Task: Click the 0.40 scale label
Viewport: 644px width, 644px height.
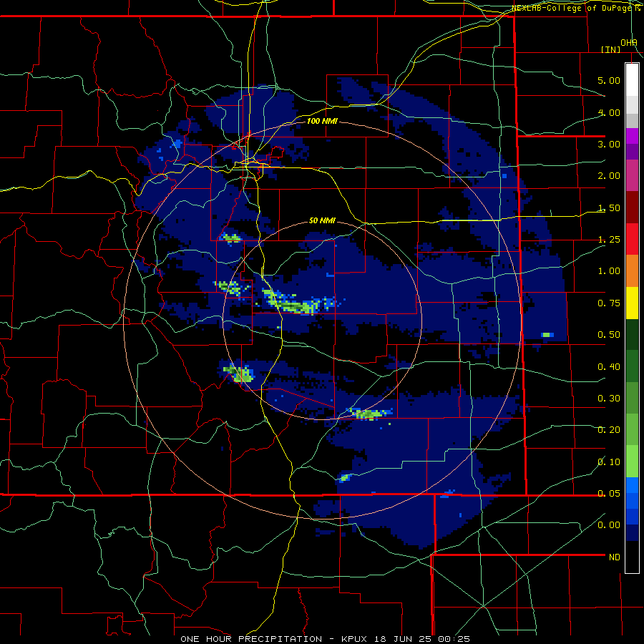Action: click(x=609, y=367)
